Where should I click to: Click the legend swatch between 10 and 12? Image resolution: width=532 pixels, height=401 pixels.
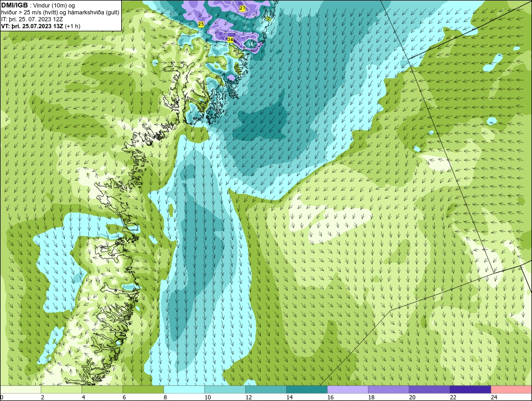coord(225,389)
